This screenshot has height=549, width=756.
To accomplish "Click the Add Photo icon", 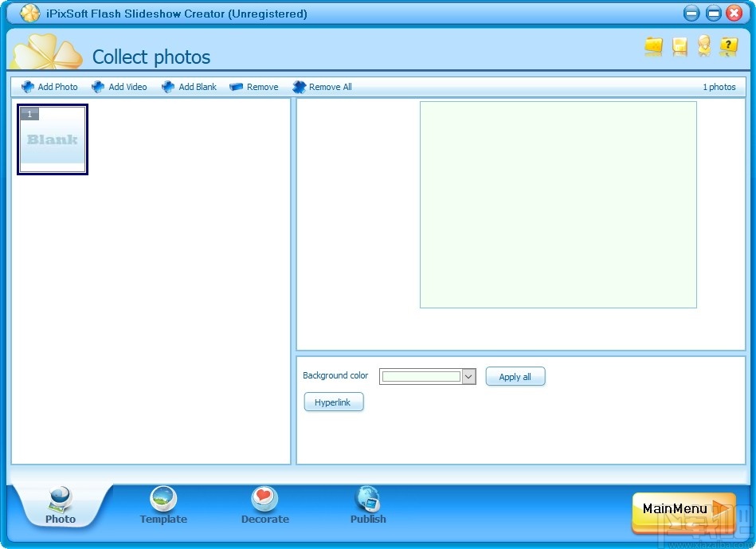I will (x=28, y=87).
